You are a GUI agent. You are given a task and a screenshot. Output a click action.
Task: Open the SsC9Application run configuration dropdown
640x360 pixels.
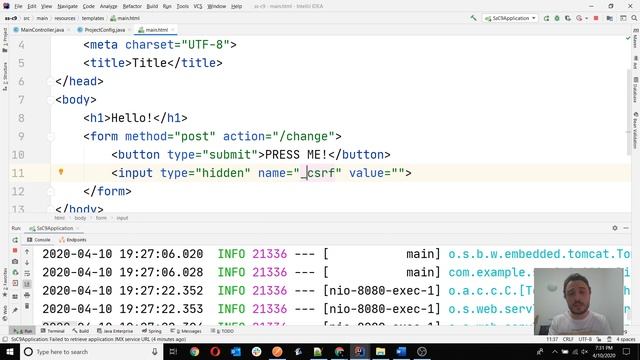pyautogui.click(x=510, y=18)
